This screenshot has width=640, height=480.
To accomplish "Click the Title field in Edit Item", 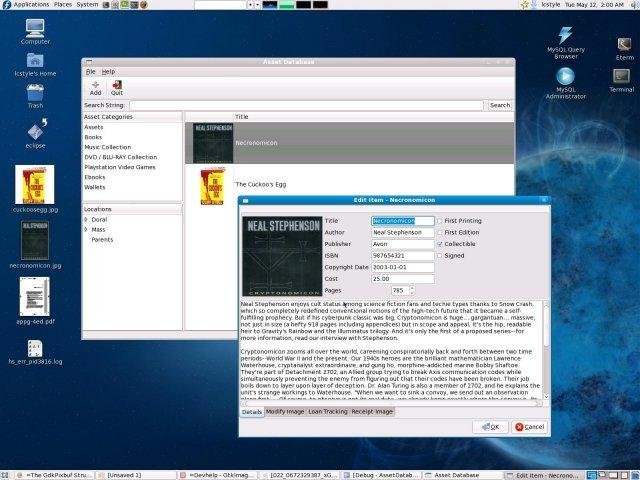I will pyautogui.click(x=402, y=221).
